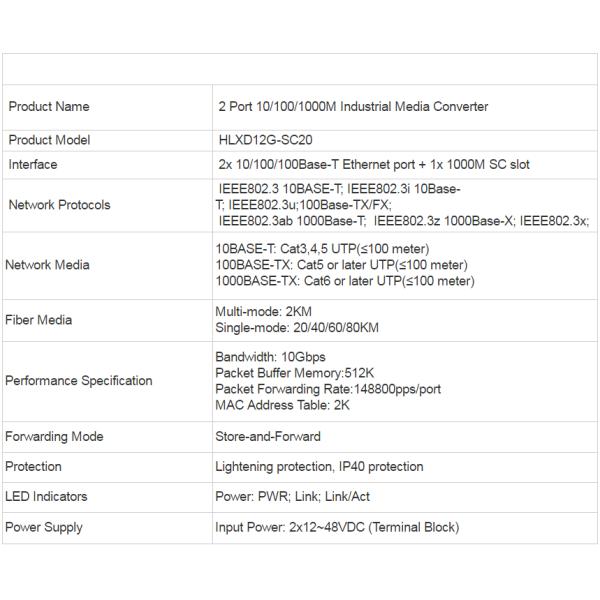The height and width of the screenshot is (600, 600).
Task: Click the Network Protocols label cell
Action: point(59,205)
